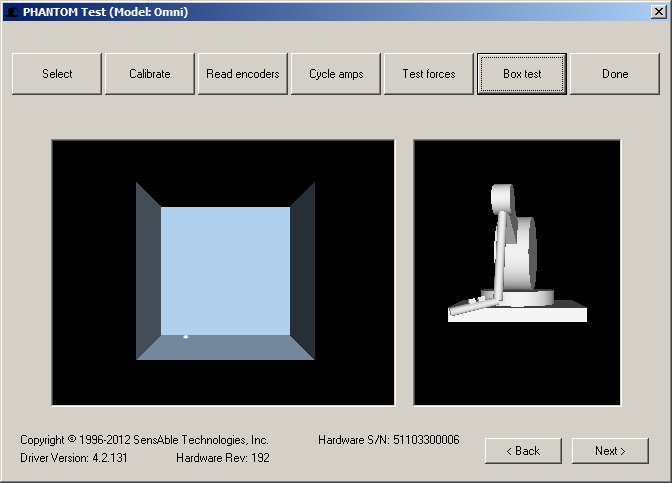Viewport: 672px width, 483px height.
Task: Click the floor of the 3D box
Action: tap(225, 347)
